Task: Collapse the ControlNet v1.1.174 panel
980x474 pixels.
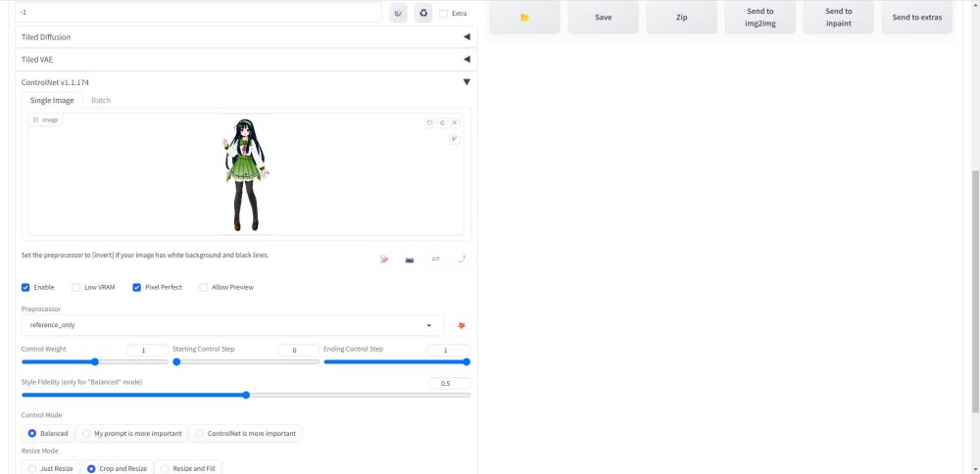Action: pos(466,82)
